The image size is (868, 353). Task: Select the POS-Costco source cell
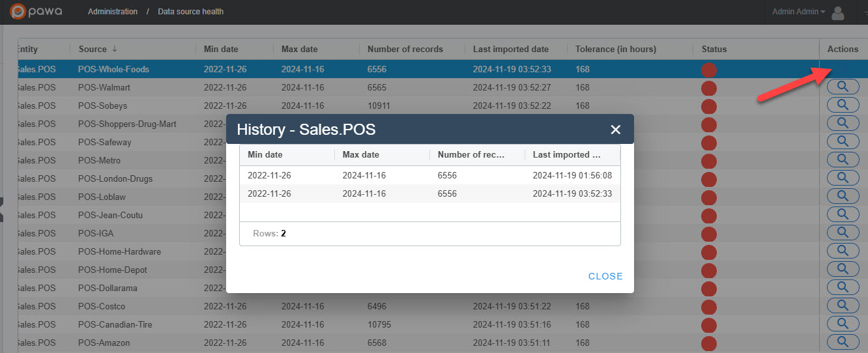(102, 306)
